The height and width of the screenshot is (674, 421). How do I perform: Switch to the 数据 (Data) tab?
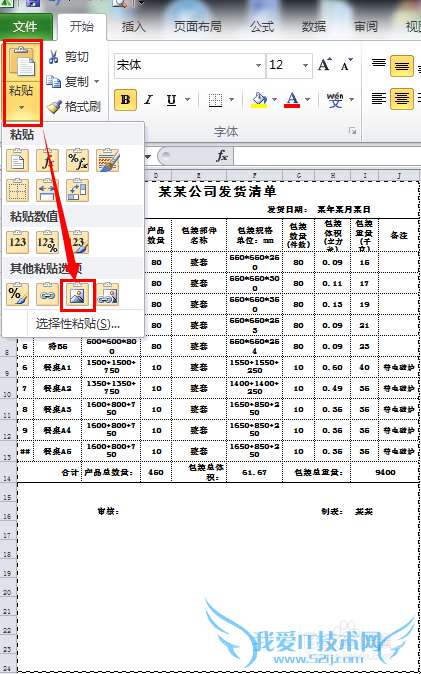click(x=313, y=27)
